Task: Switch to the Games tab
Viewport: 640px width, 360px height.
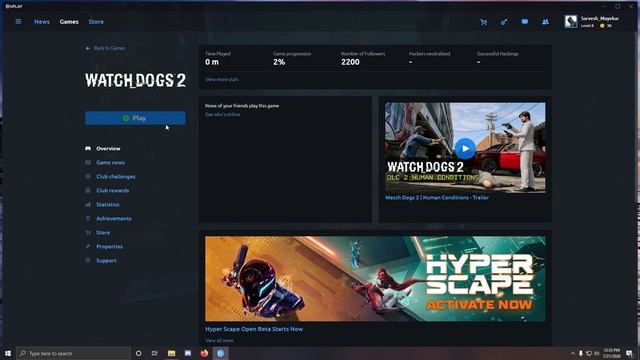Action: pyautogui.click(x=69, y=22)
